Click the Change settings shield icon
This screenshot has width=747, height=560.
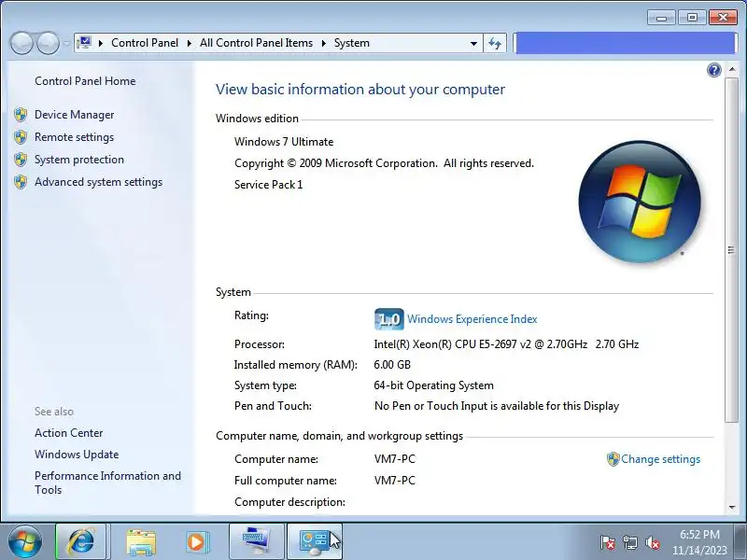click(613, 459)
